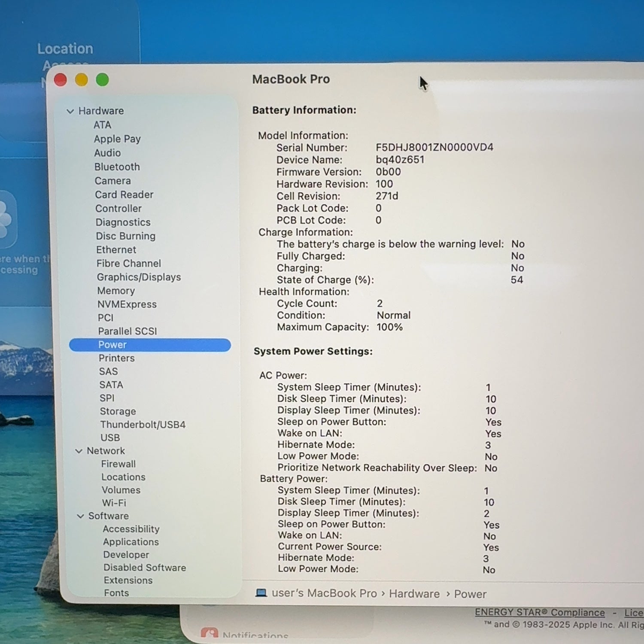Open Storage information

click(x=118, y=411)
